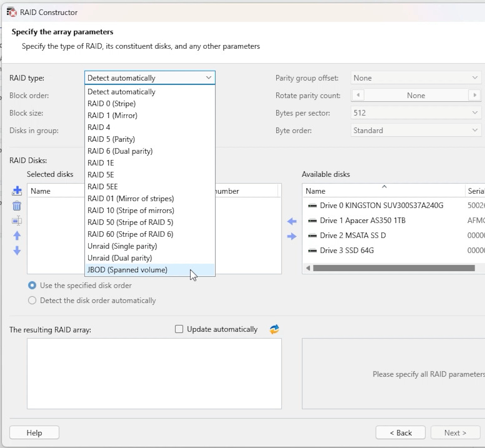
Task: Click the right arrow to remove disk from selection
Action: (292, 237)
